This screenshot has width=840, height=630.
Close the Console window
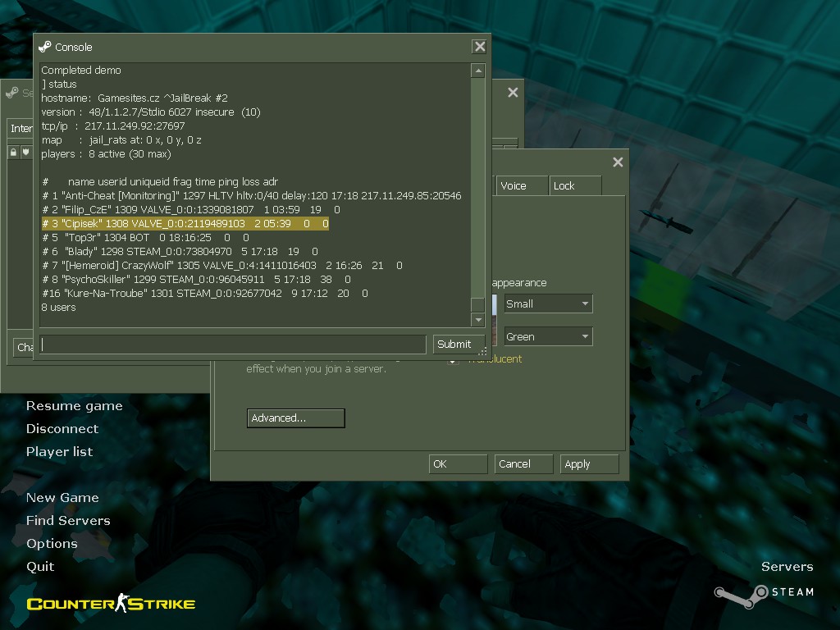click(479, 47)
